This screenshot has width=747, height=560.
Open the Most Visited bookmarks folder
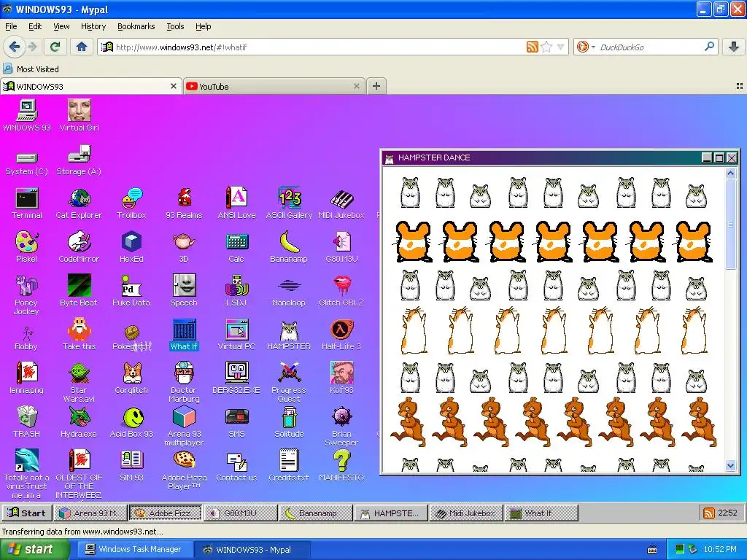click(x=31, y=69)
